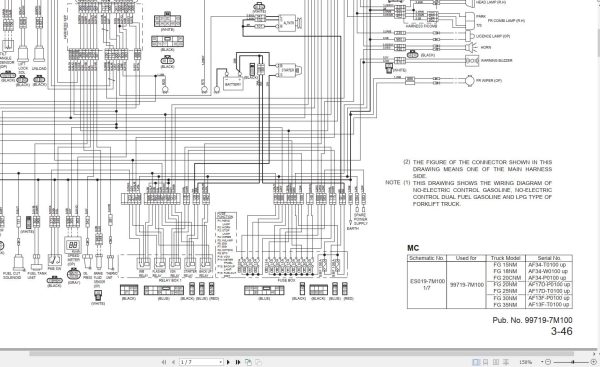The image size is (600, 367).
Task: Click the 'FG 30NM' truck model cell
Action: 505,298
